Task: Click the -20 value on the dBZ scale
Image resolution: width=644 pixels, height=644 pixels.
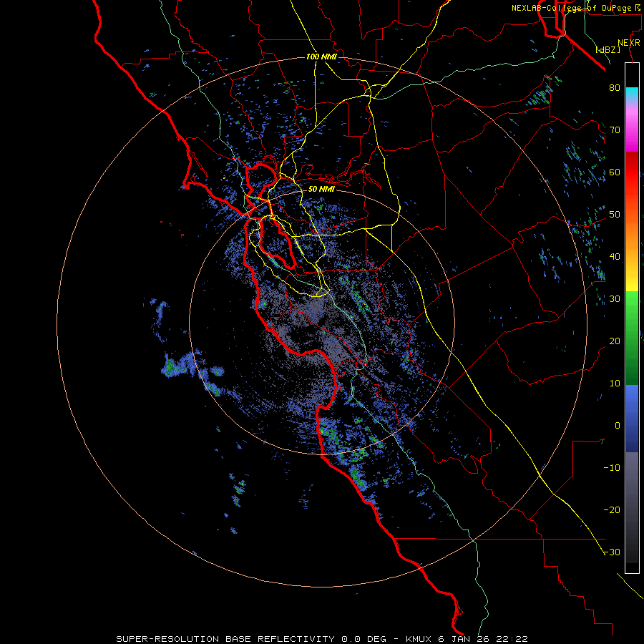Action: pyautogui.click(x=612, y=509)
